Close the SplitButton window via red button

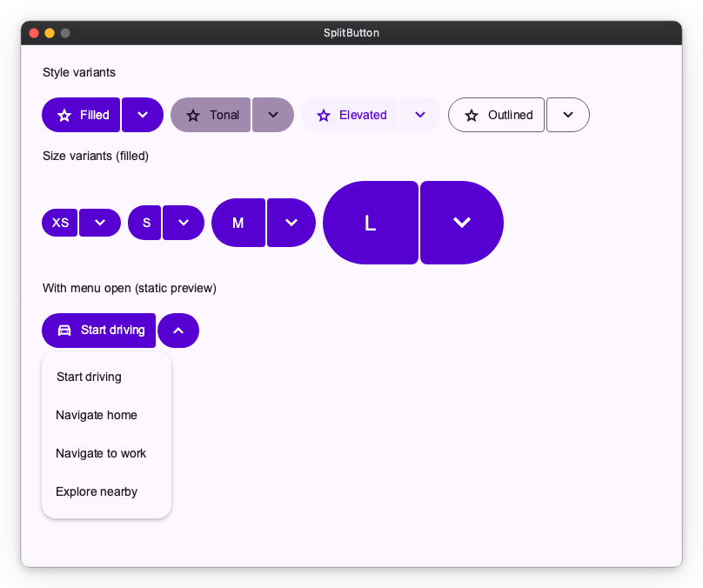pyautogui.click(x=34, y=33)
